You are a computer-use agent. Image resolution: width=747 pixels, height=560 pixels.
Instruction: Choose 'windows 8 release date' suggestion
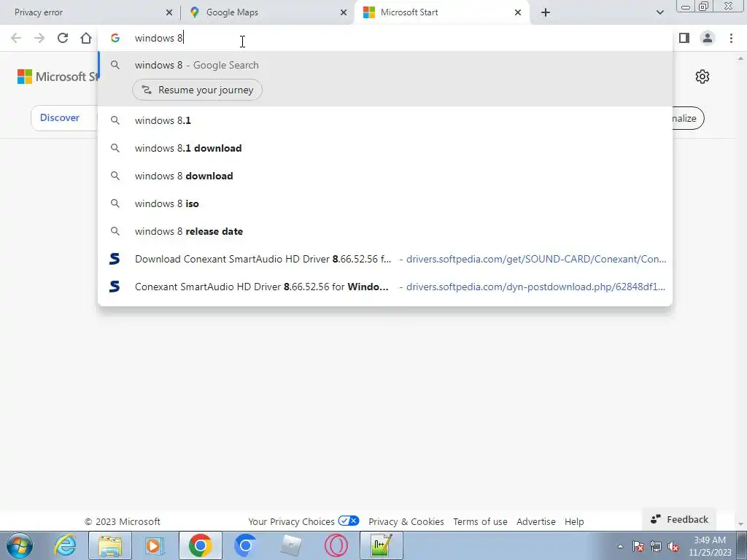pyautogui.click(x=385, y=231)
